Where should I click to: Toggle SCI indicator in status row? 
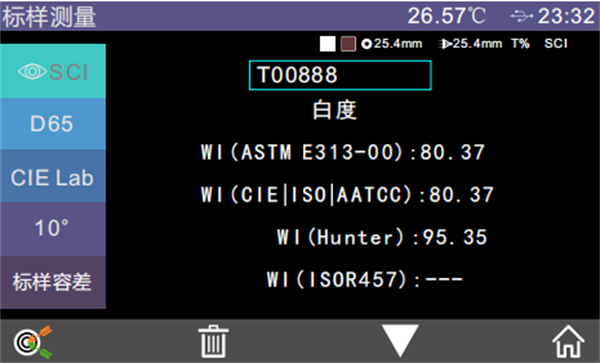pos(556,44)
